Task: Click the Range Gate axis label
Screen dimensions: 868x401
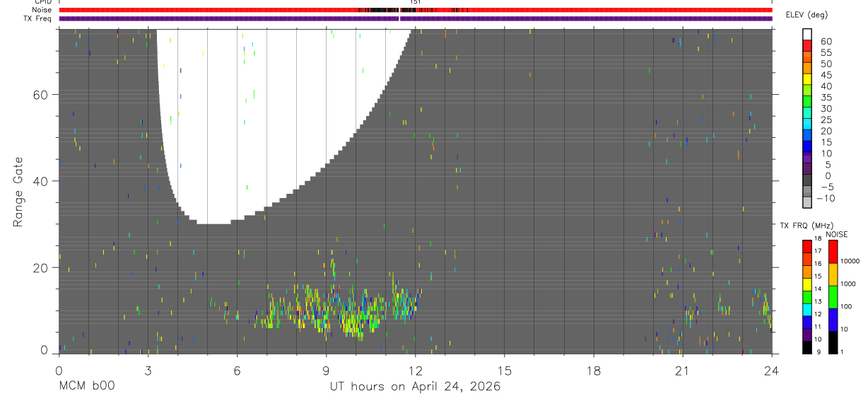Action: click(x=18, y=192)
